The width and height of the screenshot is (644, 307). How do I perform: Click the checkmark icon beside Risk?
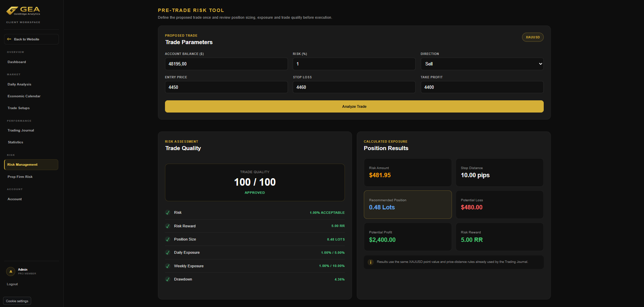click(168, 212)
